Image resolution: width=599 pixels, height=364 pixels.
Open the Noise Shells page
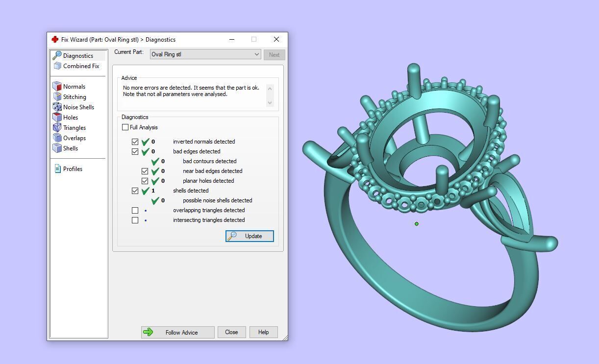78,107
